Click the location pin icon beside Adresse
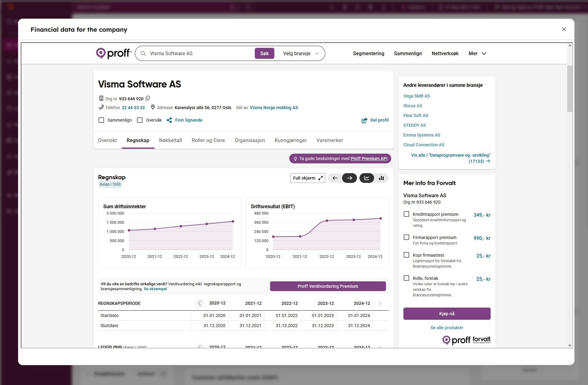 coord(153,107)
